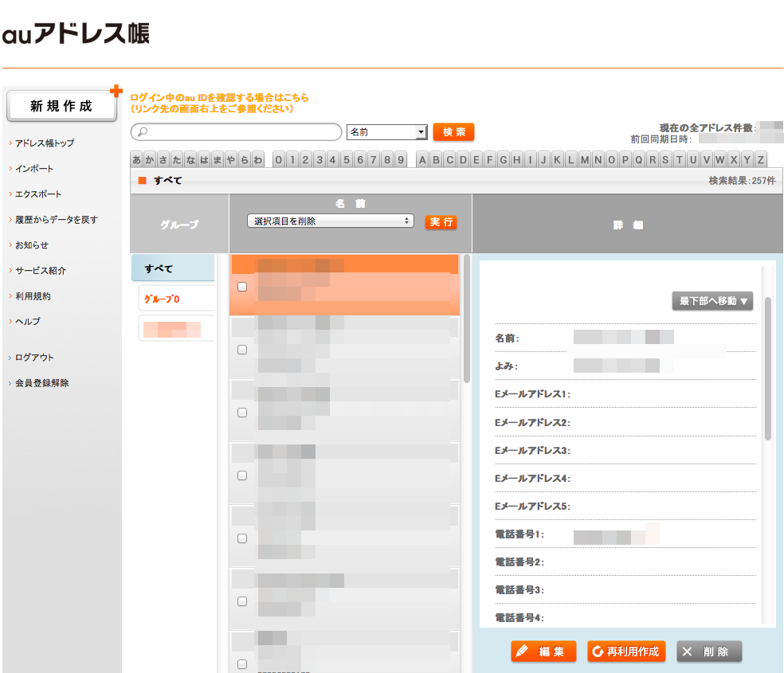
Task: Filter contacts by letter S key
Action: 665,160
